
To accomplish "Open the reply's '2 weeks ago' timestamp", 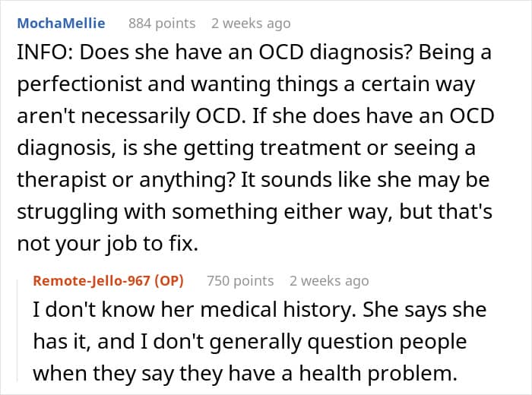I will (x=329, y=281).
